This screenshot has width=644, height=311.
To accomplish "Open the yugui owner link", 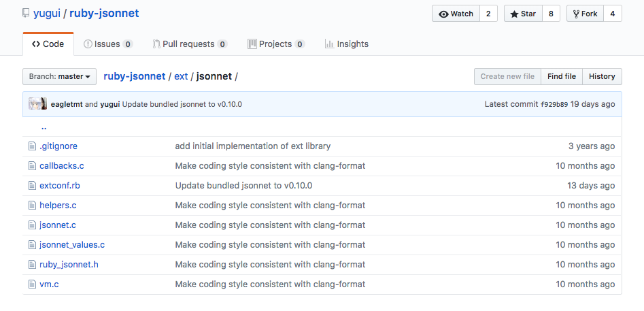I will click(47, 14).
